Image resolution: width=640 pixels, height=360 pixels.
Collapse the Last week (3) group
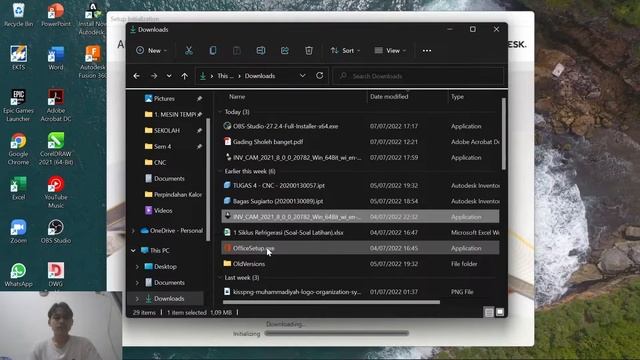pos(220,278)
